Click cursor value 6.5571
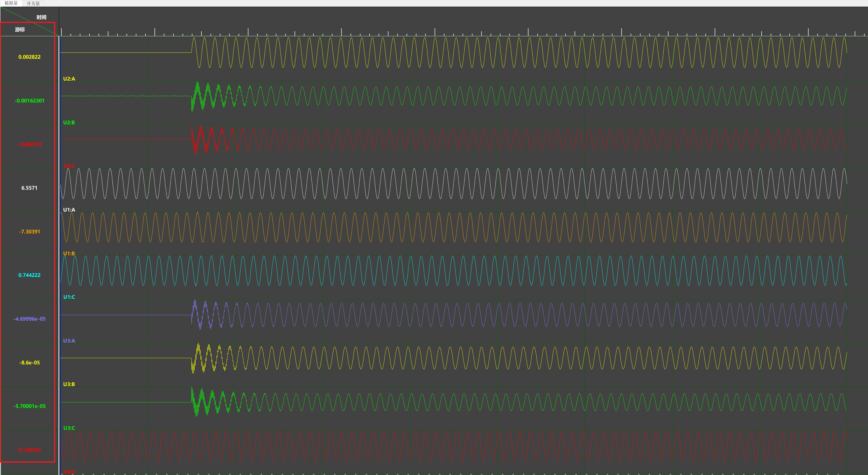 (29, 188)
